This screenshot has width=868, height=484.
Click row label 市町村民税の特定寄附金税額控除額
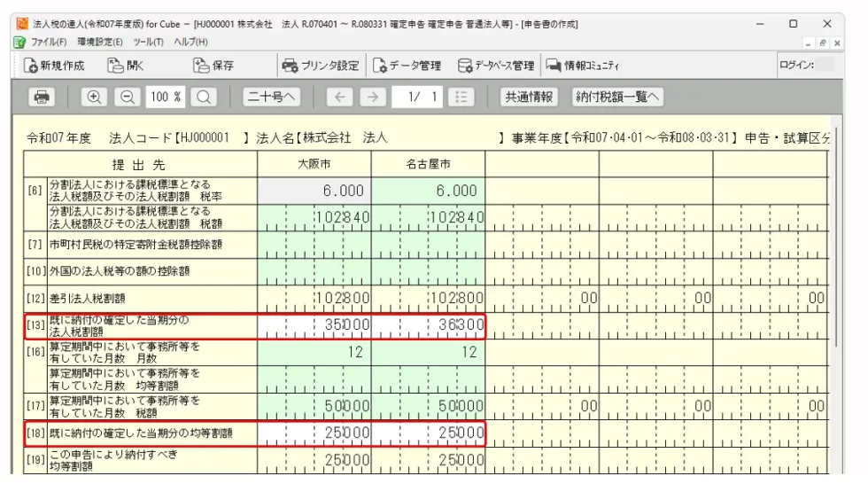point(136,244)
